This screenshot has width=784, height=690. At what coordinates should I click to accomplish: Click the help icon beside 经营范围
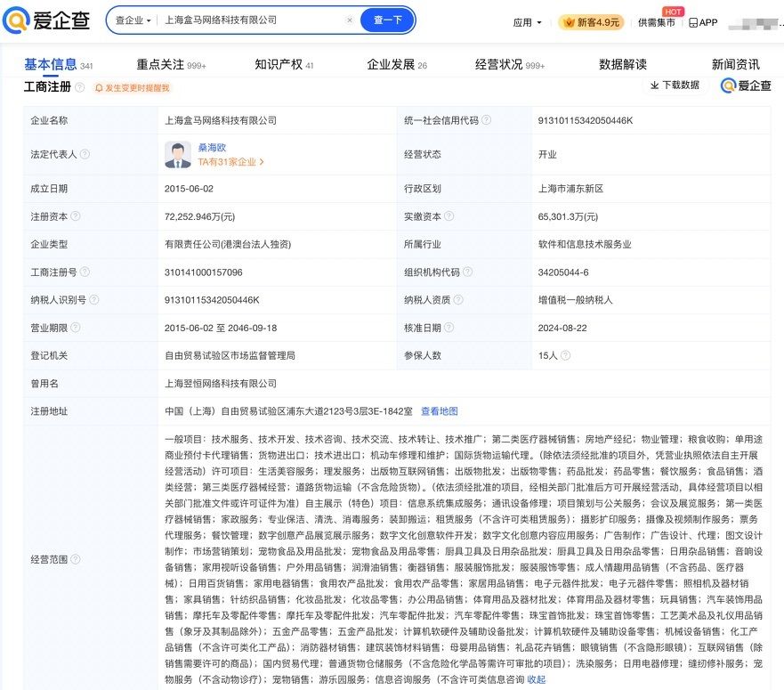pos(76,559)
